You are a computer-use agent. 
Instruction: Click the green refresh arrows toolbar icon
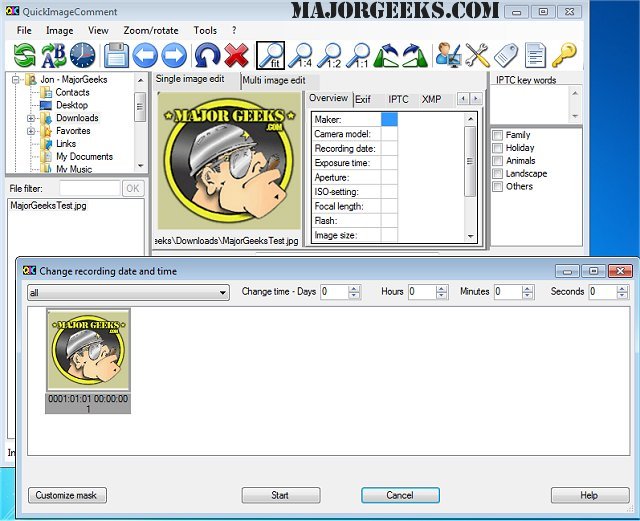point(24,55)
